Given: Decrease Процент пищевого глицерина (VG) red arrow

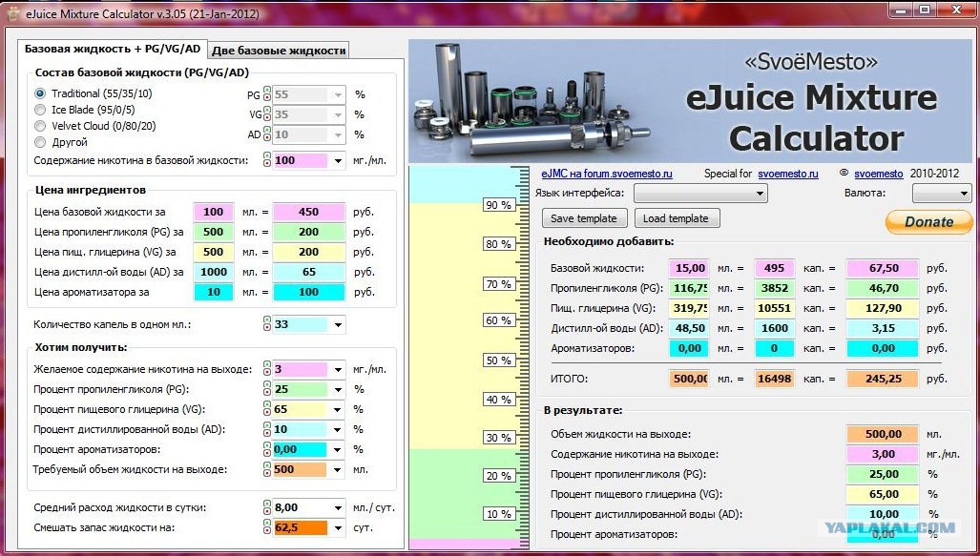Looking at the screenshot, I should click(x=267, y=413).
